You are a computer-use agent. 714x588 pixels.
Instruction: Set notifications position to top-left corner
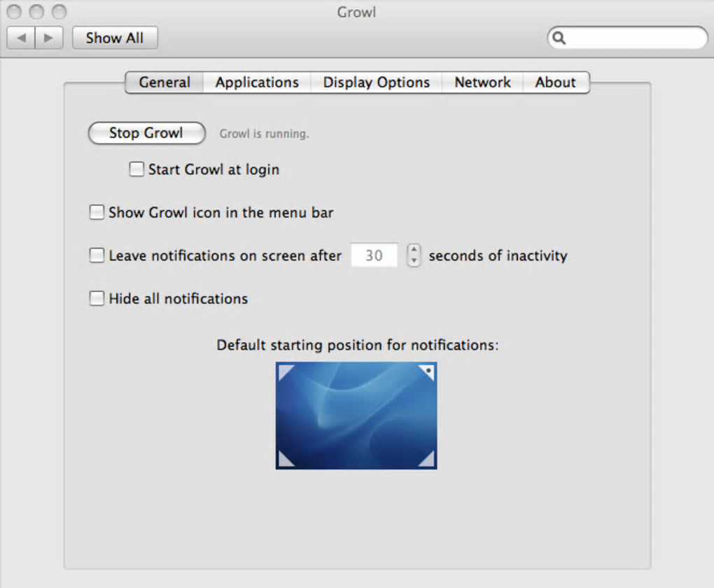click(286, 372)
